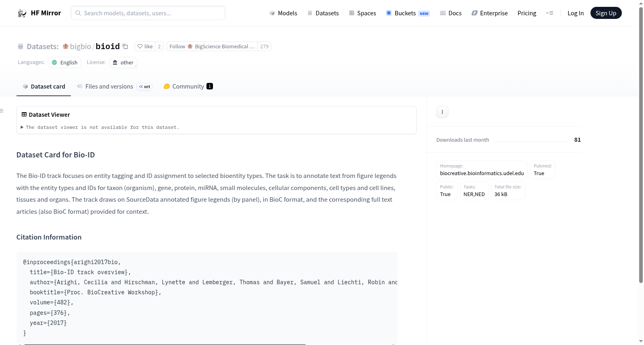
Task: Open Buckets in top navigation
Action: (408, 13)
